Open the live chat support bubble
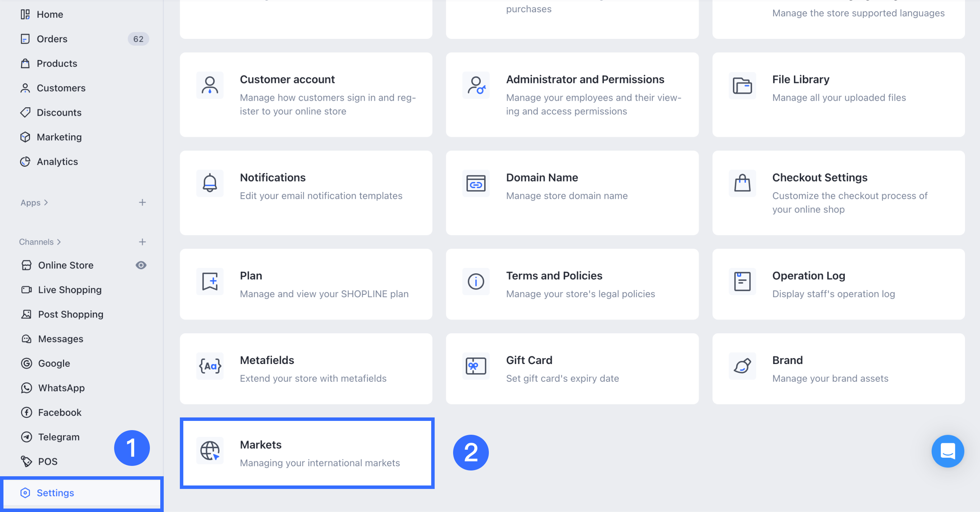The height and width of the screenshot is (512, 980). coord(948,451)
